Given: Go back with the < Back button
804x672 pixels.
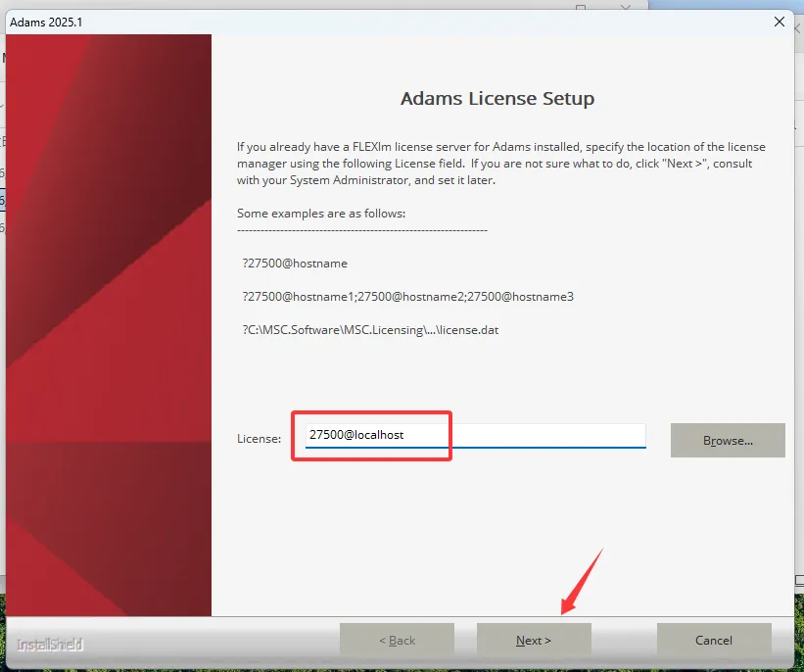Looking at the screenshot, I should tap(397, 641).
